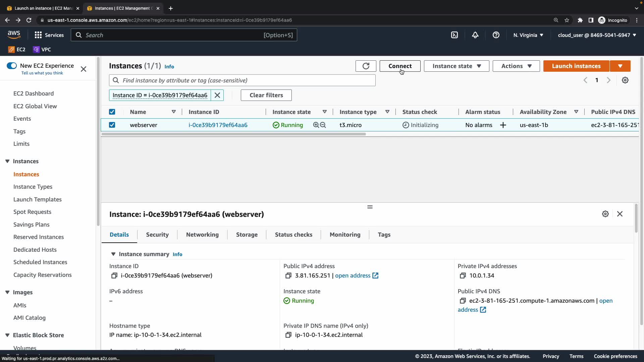Click the zoom-in icon beside Running state

coord(316,125)
